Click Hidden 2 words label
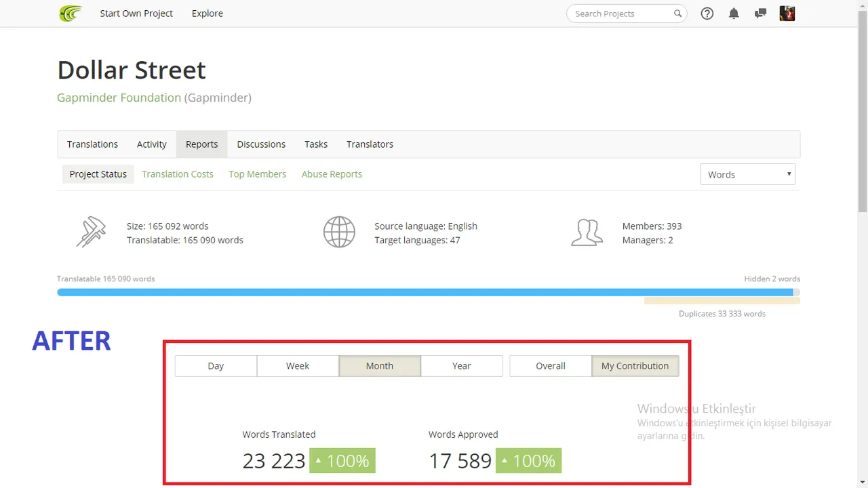The height and width of the screenshot is (488, 868). 772,279
